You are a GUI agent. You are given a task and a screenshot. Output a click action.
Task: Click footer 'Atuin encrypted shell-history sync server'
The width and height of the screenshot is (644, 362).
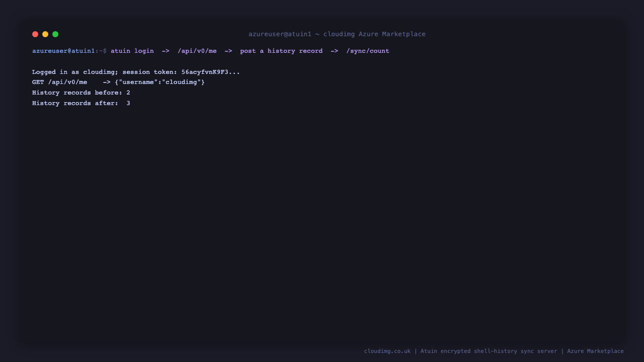point(489,351)
